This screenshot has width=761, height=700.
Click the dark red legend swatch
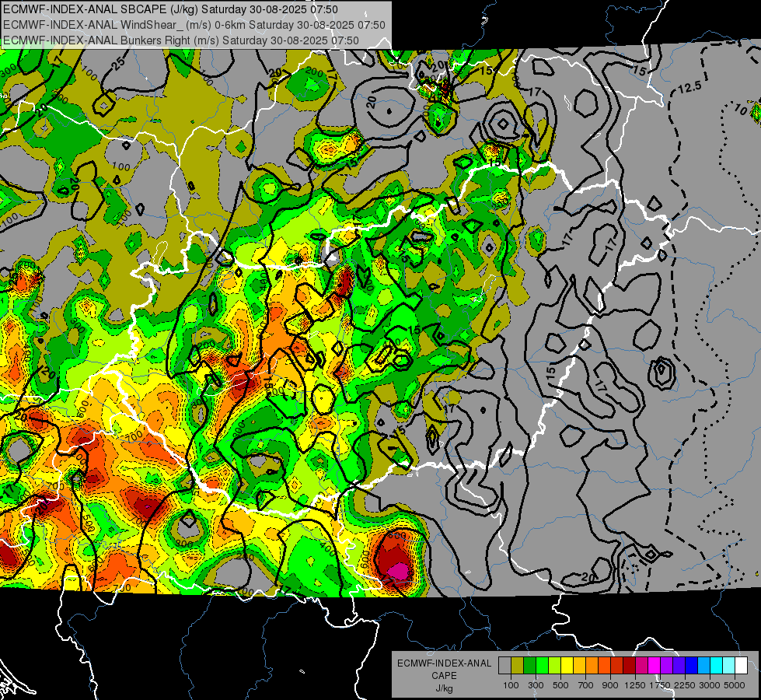629,666
